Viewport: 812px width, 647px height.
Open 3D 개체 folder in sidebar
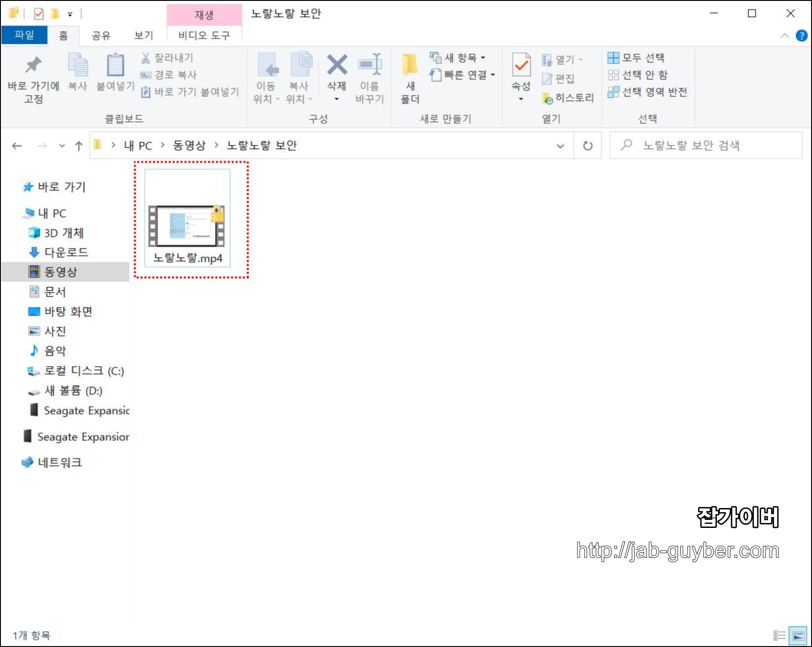[56, 233]
